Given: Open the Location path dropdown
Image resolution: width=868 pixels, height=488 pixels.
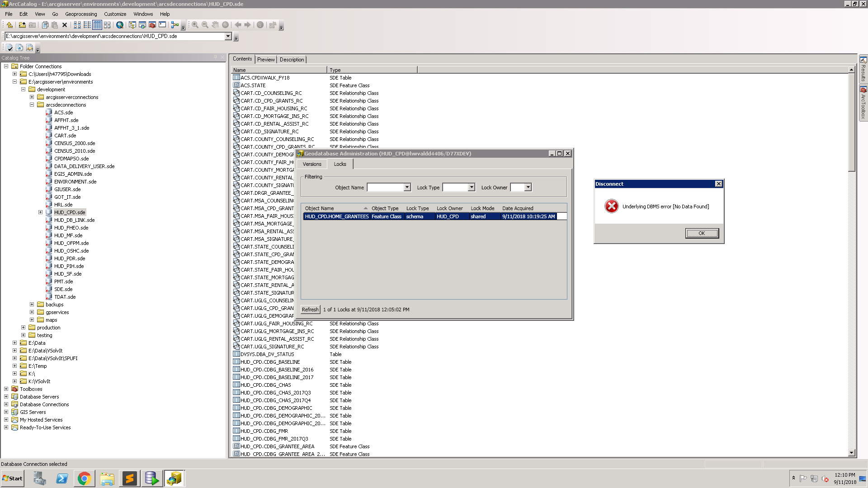Looking at the screenshot, I should (228, 36).
